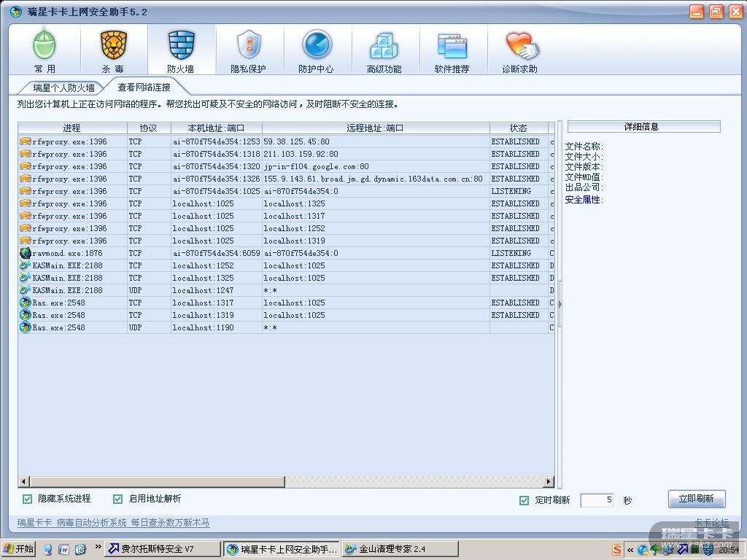The width and height of the screenshot is (747, 560).
Task: Sort by the 进程 column header
Action: [x=72, y=128]
